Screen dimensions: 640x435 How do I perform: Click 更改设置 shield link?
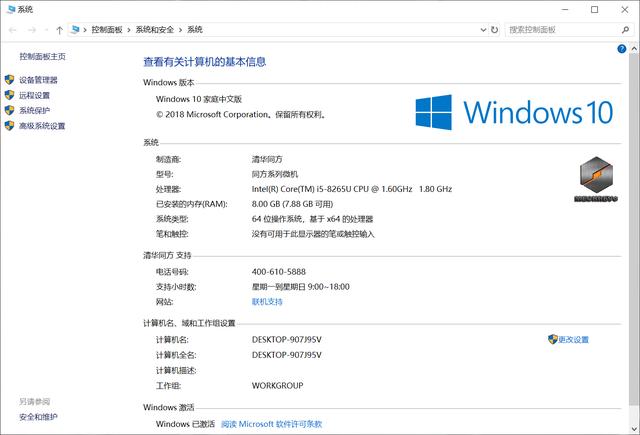point(569,339)
